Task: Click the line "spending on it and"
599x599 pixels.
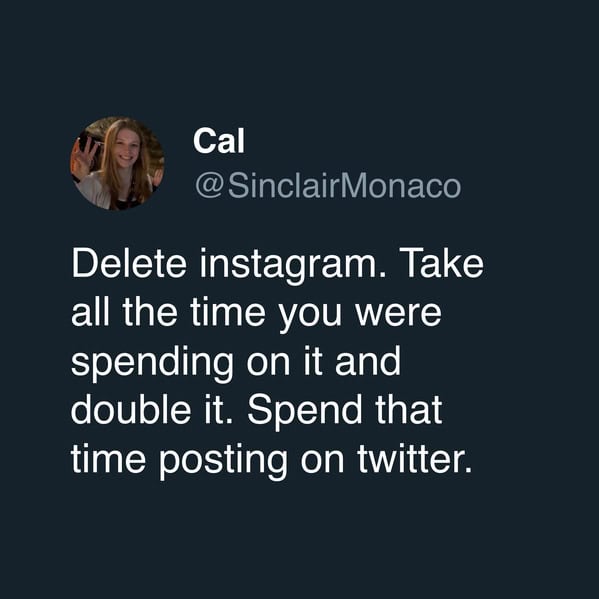Action: coord(236,363)
